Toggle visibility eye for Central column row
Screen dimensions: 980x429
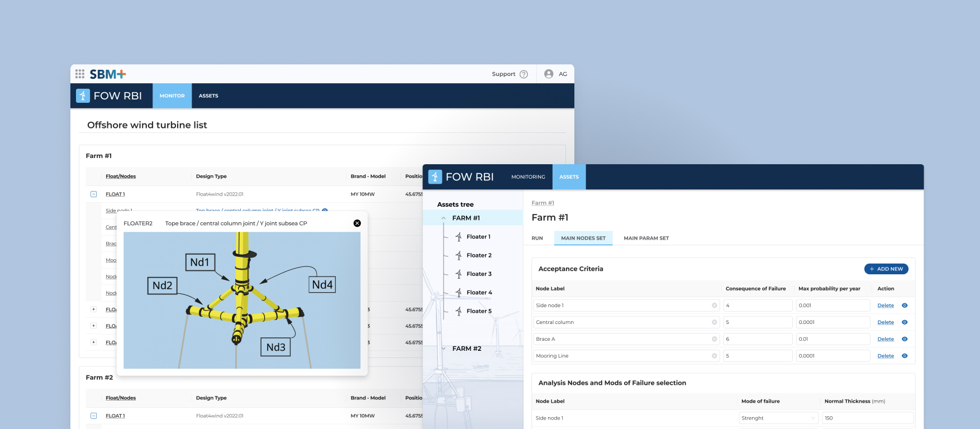coord(905,322)
